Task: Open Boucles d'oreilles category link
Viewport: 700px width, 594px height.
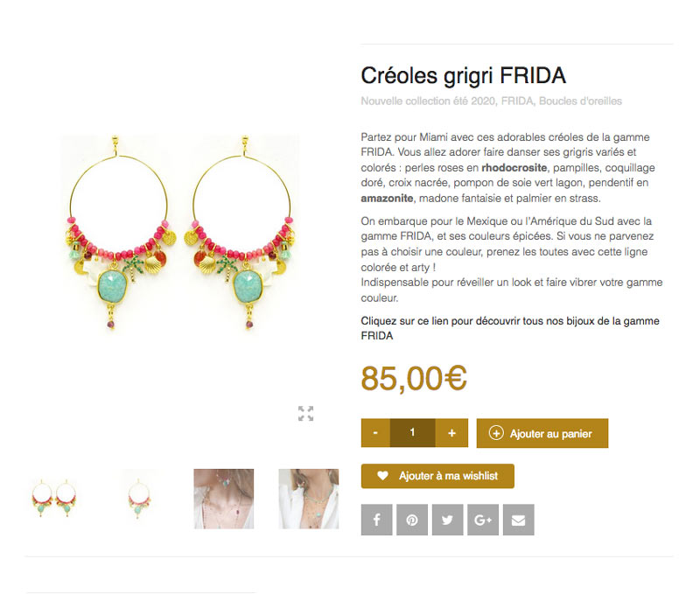Action: pos(580,101)
